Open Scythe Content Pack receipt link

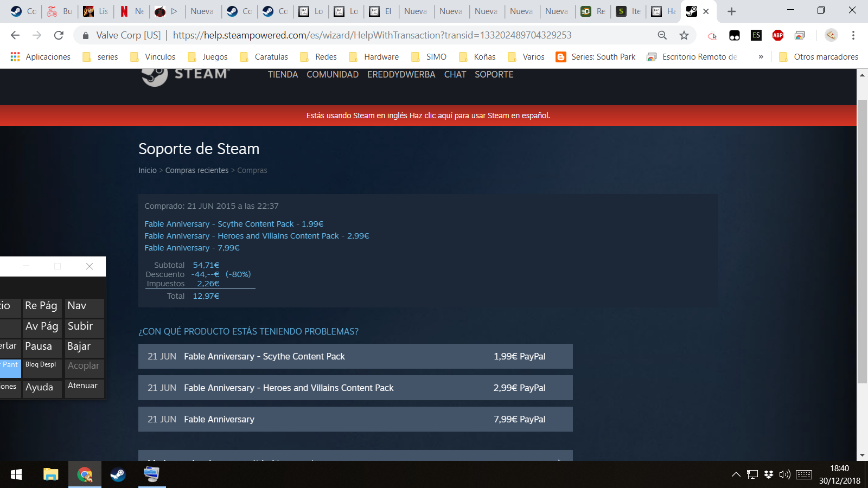click(x=234, y=224)
